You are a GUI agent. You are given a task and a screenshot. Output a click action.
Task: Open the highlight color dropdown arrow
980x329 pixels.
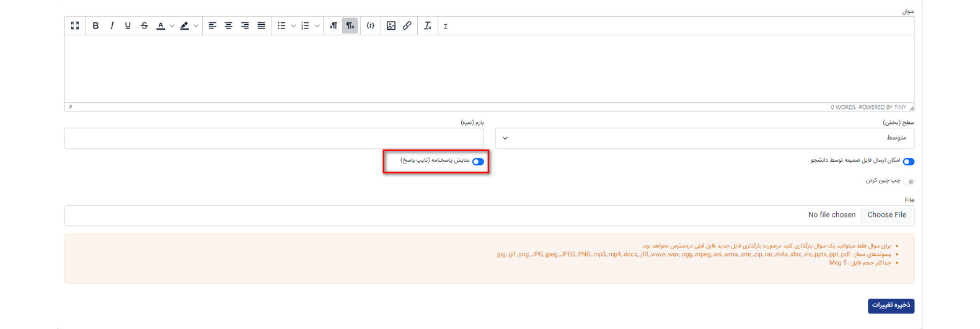(196, 26)
